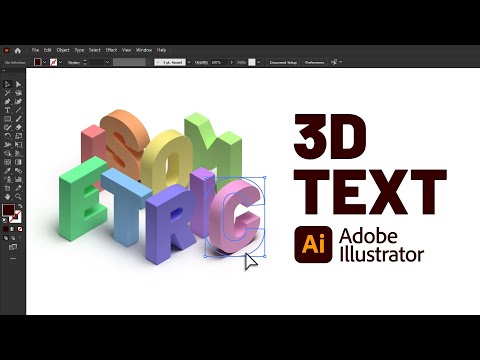Enable Draw Normal drawing mode

coord(6,238)
